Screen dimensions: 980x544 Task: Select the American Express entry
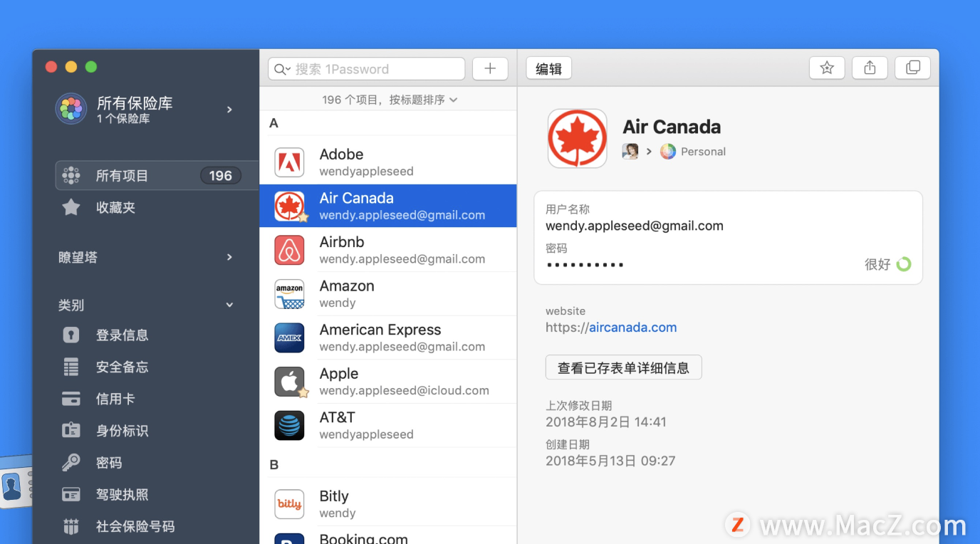tap(388, 338)
